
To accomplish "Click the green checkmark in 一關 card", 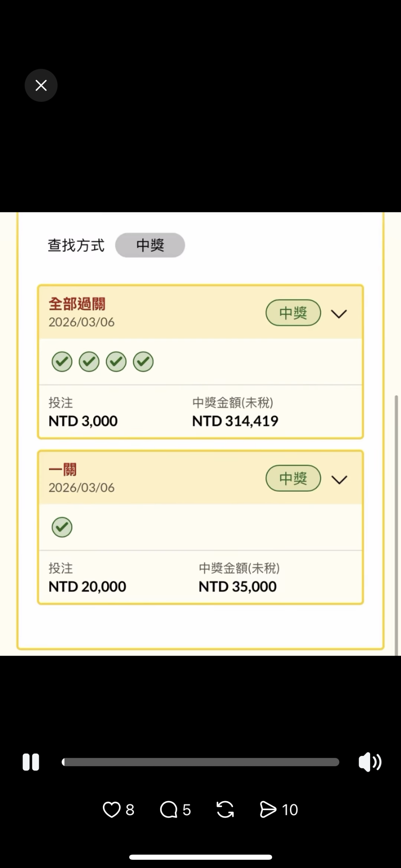I will [62, 527].
